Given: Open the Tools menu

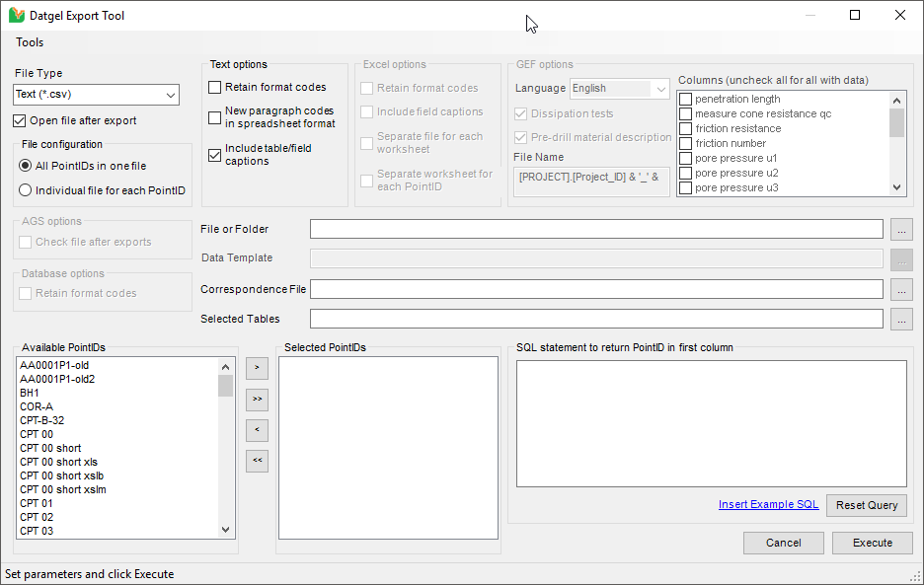Looking at the screenshot, I should [30, 42].
